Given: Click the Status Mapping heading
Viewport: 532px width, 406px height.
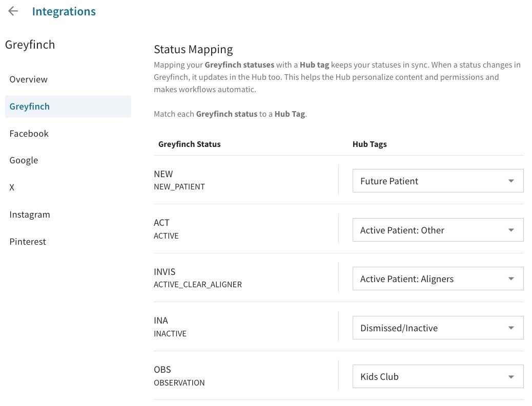Looking at the screenshot, I should point(193,50).
